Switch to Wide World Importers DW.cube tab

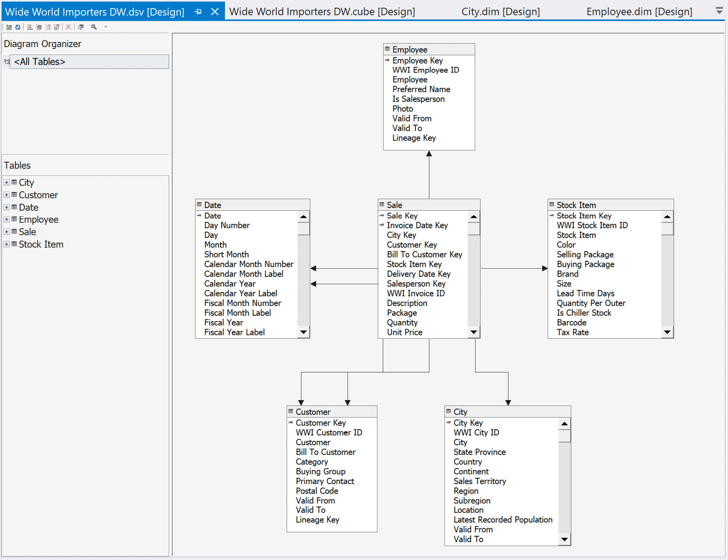tap(322, 12)
